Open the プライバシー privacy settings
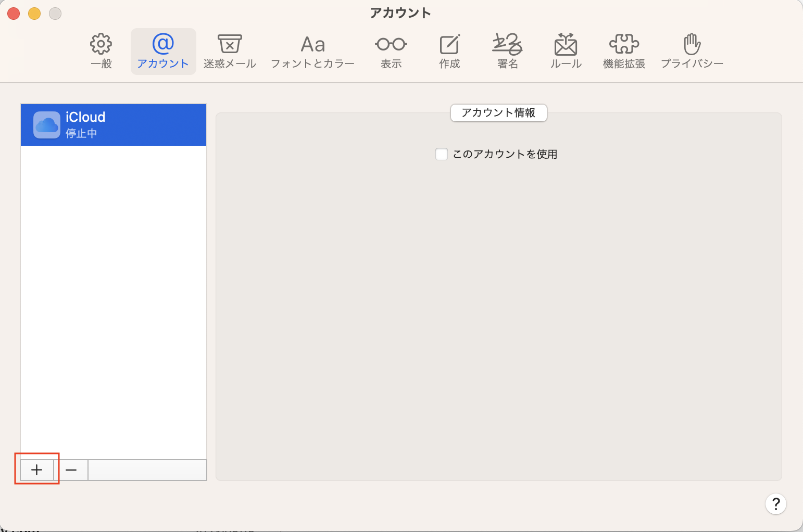803x532 pixels. (692, 51)
